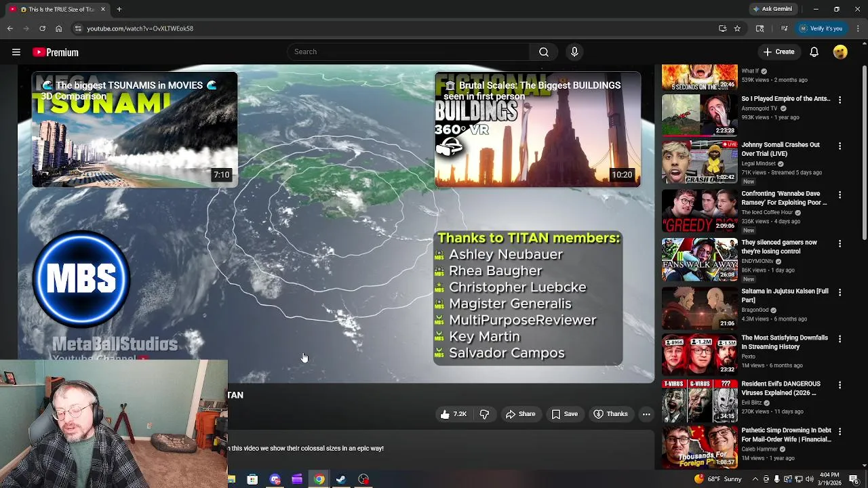
Task: Open options for 'Pathetic Simp Drowning In Debt' video
Action: (x=840, y=431)
